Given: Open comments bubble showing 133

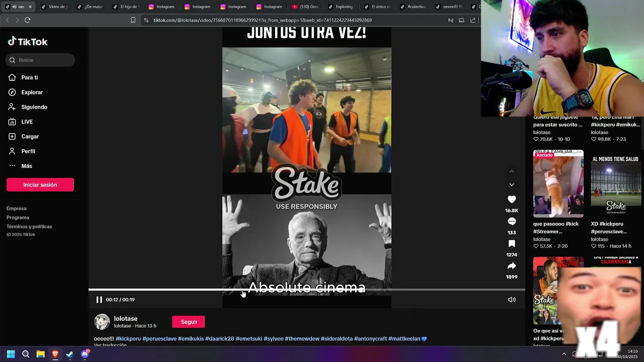Looking at the screenshot, I should (512, 222).
